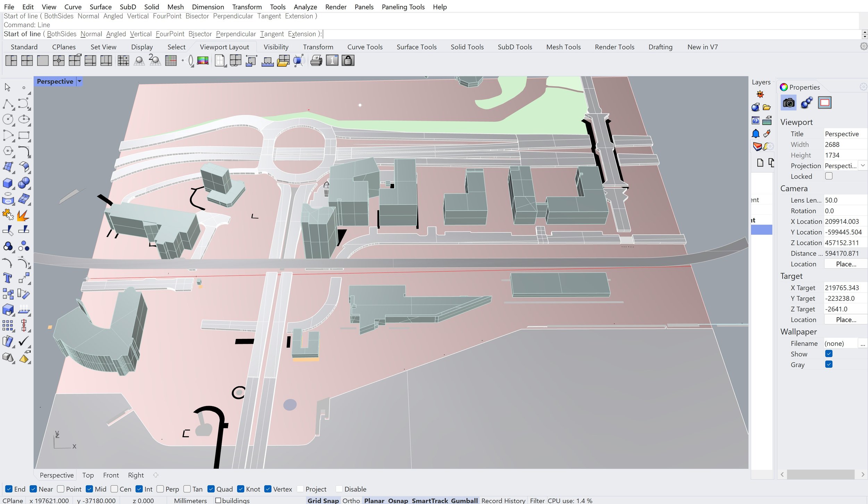Expand the Projection dropdown

863,165
